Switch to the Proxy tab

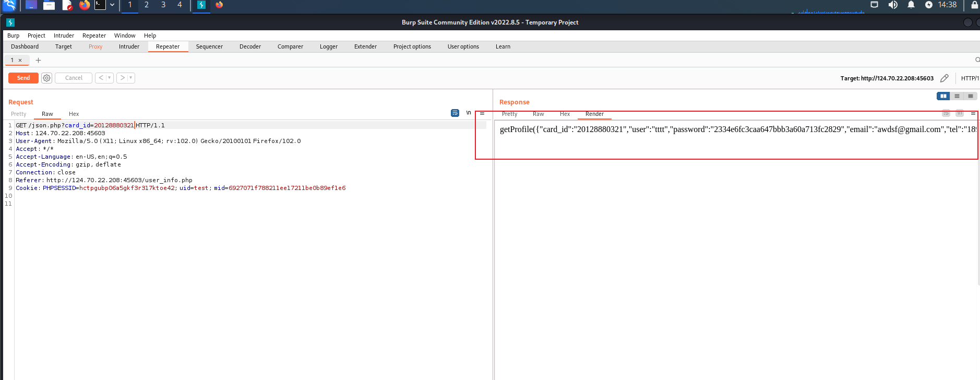coord(95,46)
